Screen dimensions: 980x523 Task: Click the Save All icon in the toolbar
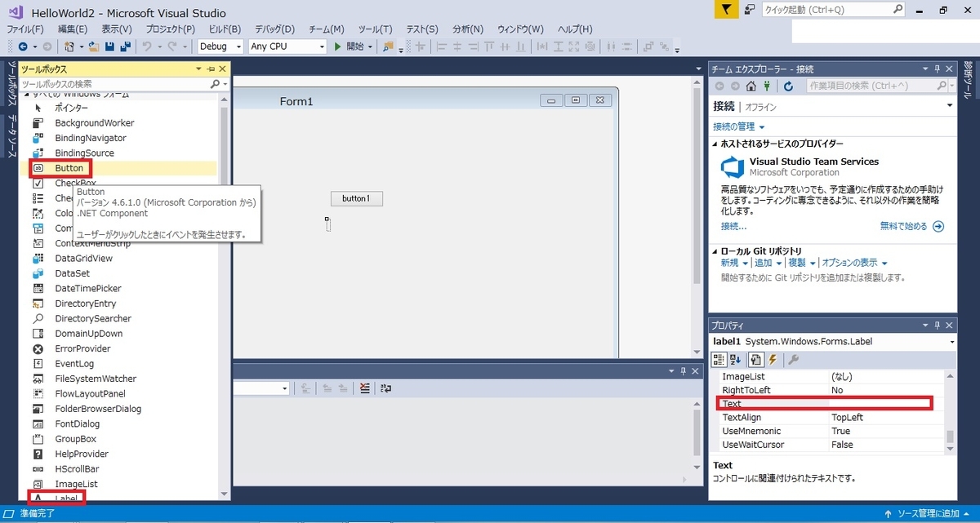pyautogui.click(x=124, y=47)
